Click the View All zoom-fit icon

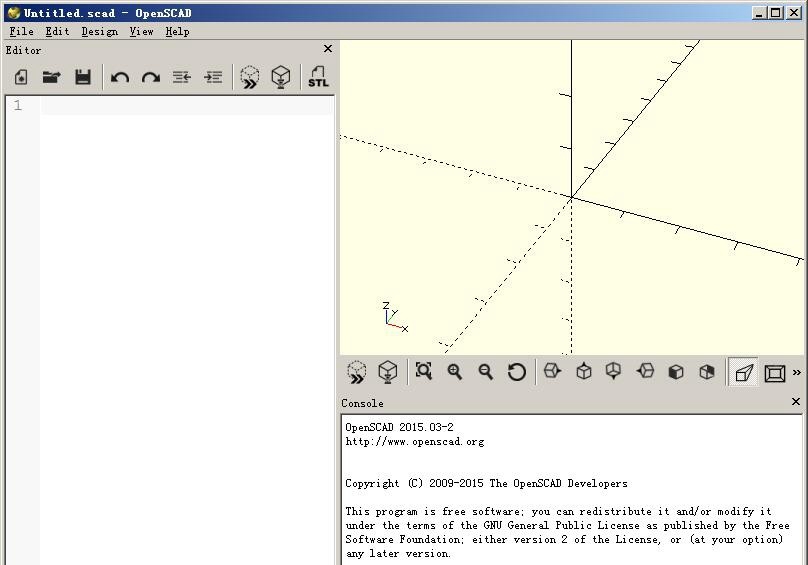click(x=424, y=371)
